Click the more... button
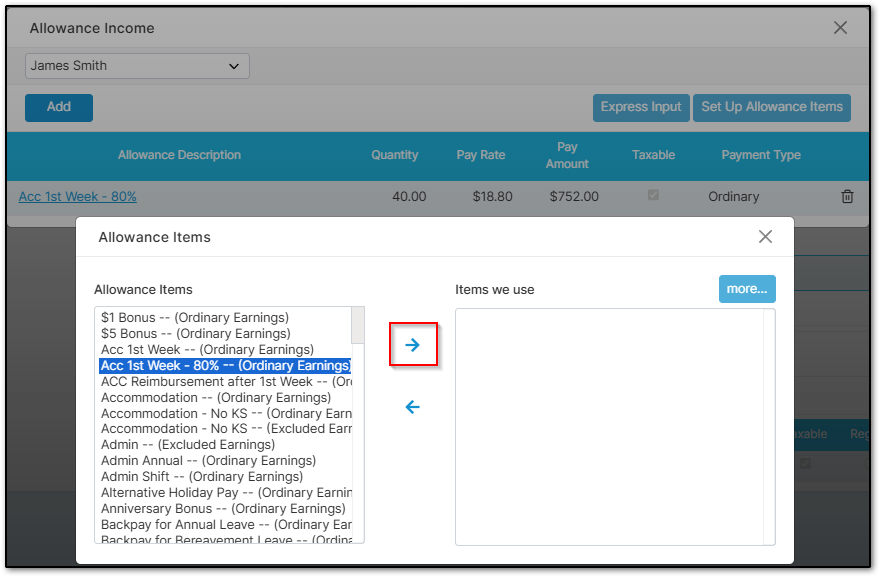 coord(747,289)
